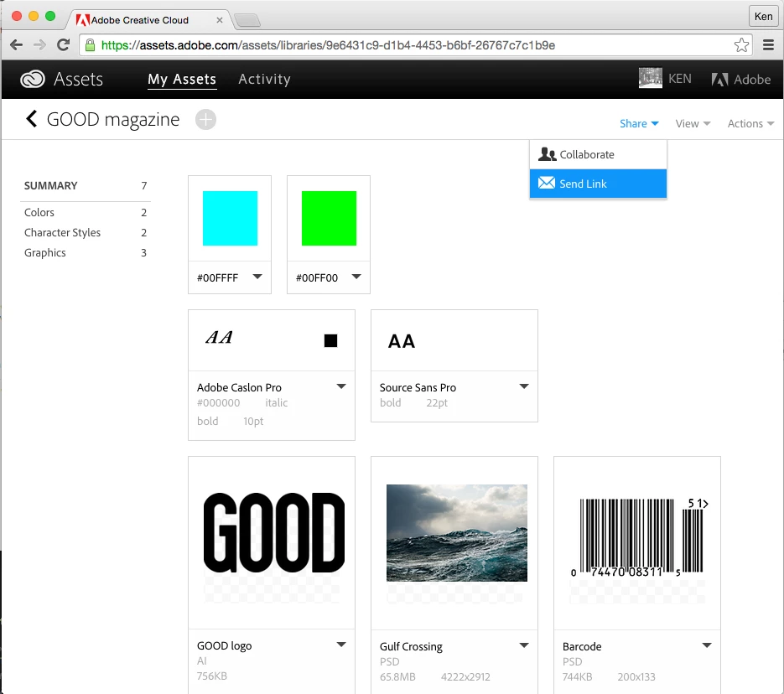Click the Barcode file name
The height and width of the screenshot is (694, 784).
click(x=582, y=646)
